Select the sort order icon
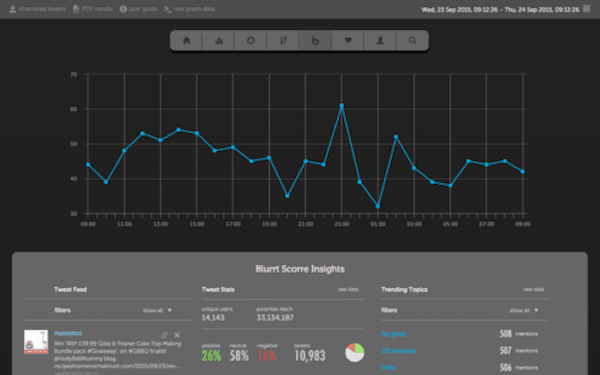Screen dimensions: 600x375 pos(283,41)
